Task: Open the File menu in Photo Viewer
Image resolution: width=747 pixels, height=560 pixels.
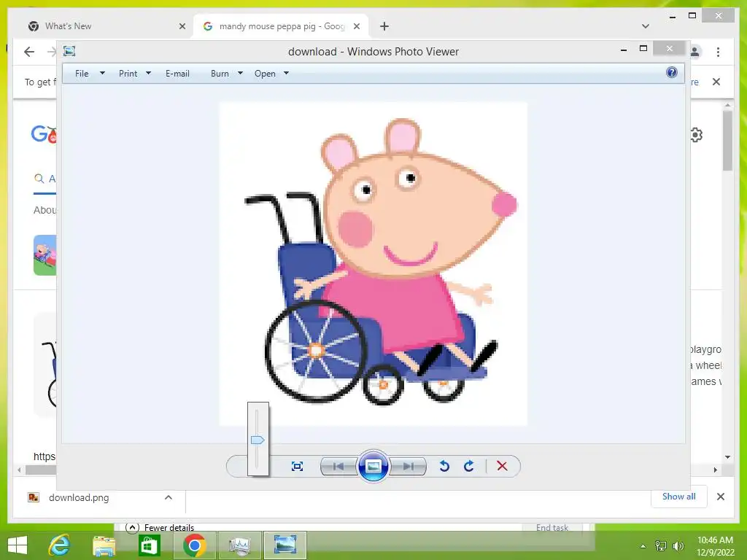Action: tap(82, 74)
